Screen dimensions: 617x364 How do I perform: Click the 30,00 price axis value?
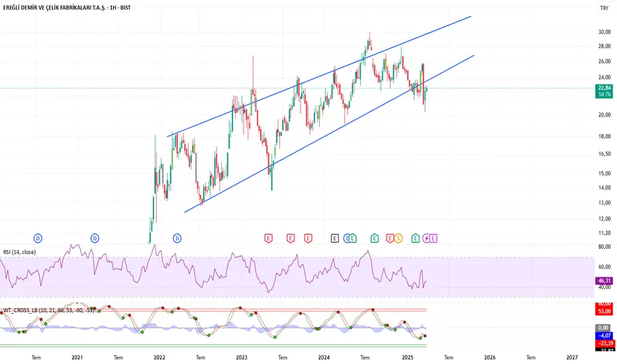pos(604,32)
